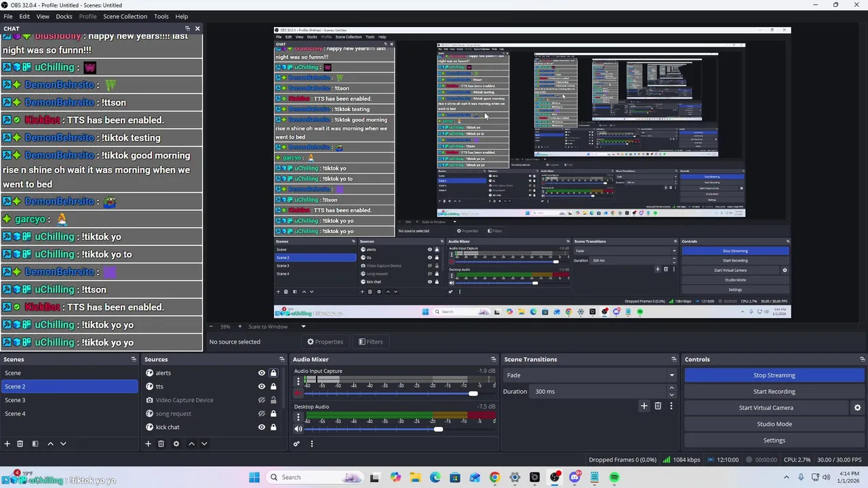Show the Video Capture Device source
This screenshot has height=488, width=868.
261,400
